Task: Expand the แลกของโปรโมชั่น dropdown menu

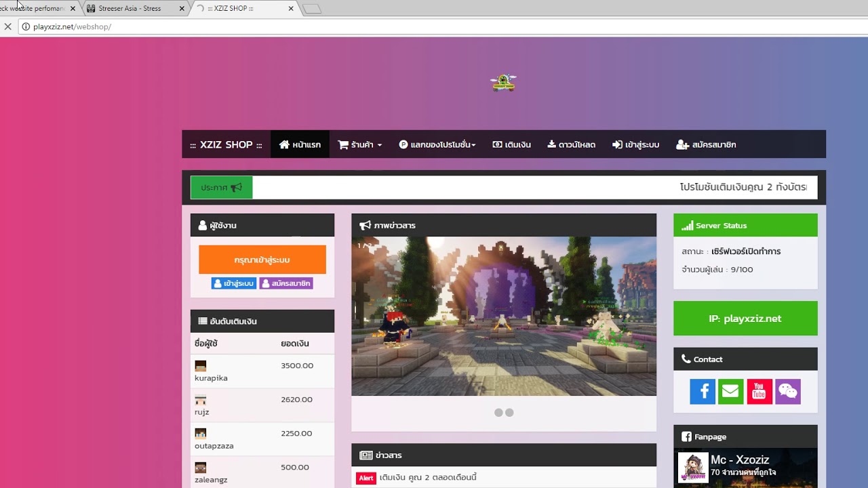Action: point(437,144)
